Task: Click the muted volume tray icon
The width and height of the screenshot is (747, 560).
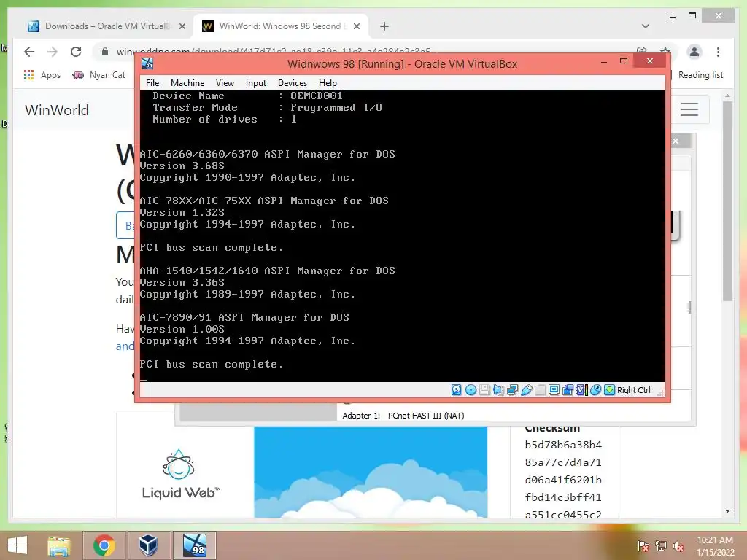Action: click(678, 546)
